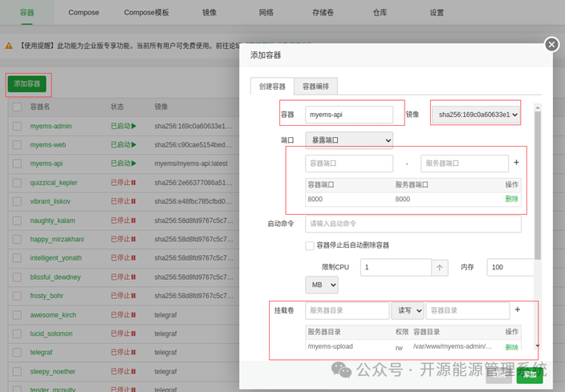Check the myems-web row checkbox
The width and height of the screenshot is (565, 392).
[x=17, y=145]
